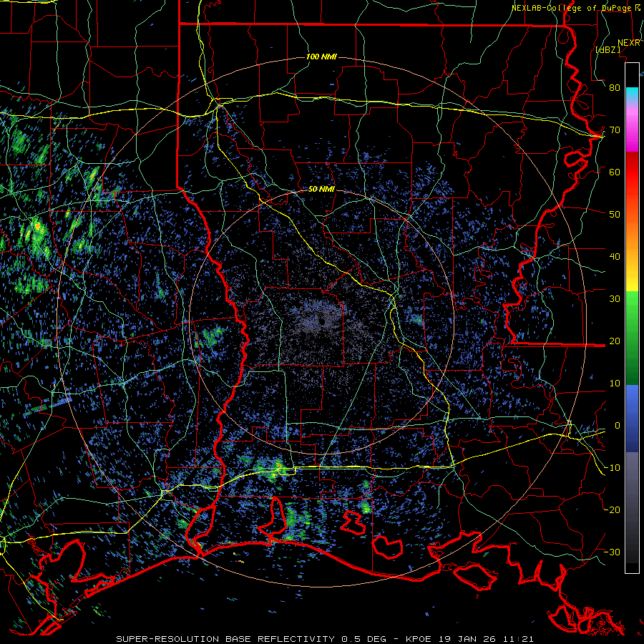Click the "SUPER-RESOLUTION BASE REFLECTIVITY" caption text
The height and width of the screenshot is (644, 644).
[225, 639]
